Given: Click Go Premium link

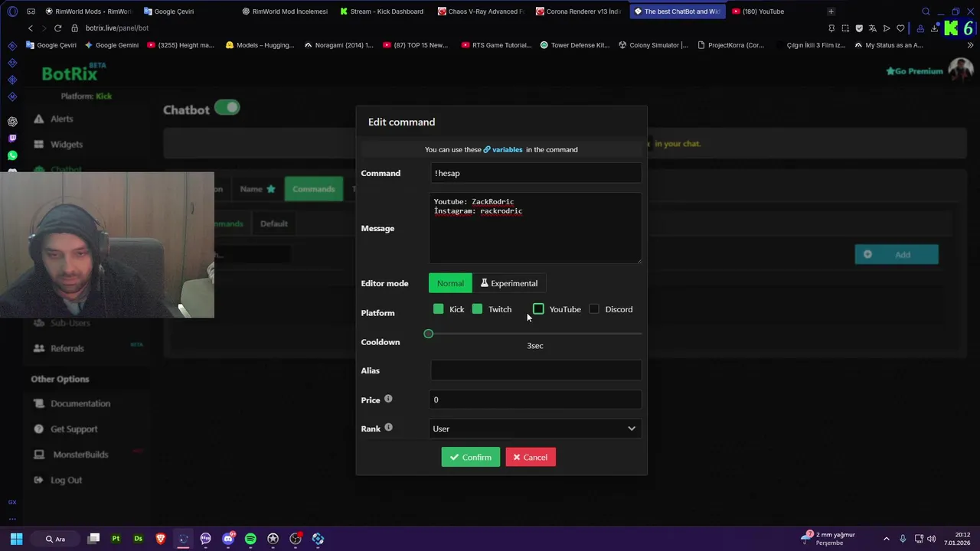Looking at the screenshot, I should [x=914, y=71].
